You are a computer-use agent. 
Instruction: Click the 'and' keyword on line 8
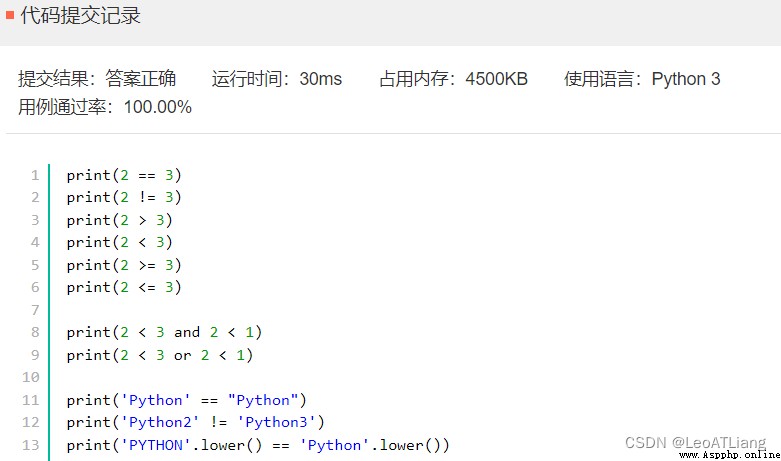[x=187, y=332]
